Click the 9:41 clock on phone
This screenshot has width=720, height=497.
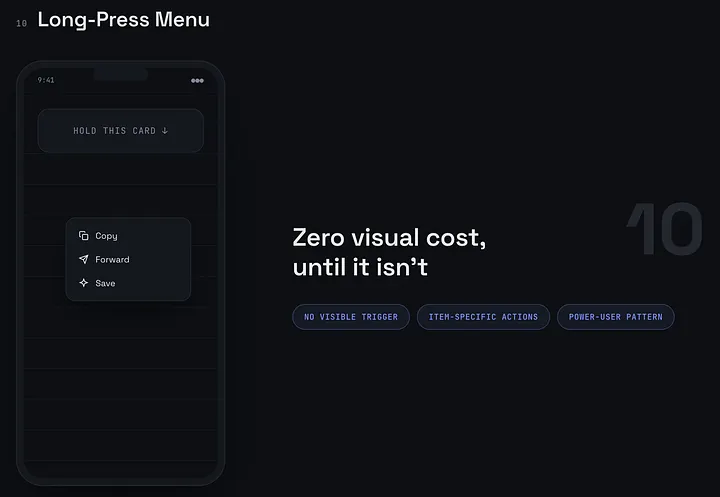(x=46, y=80)
